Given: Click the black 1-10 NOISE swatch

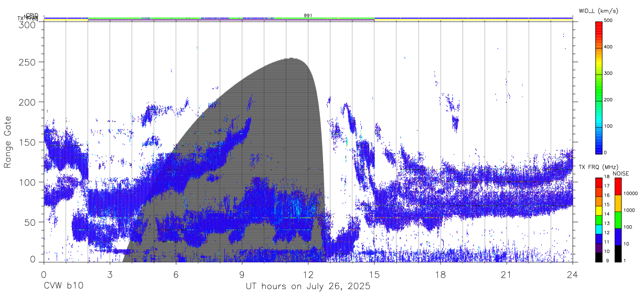Looking at the screenshot, I should click(x=618, y=254).
